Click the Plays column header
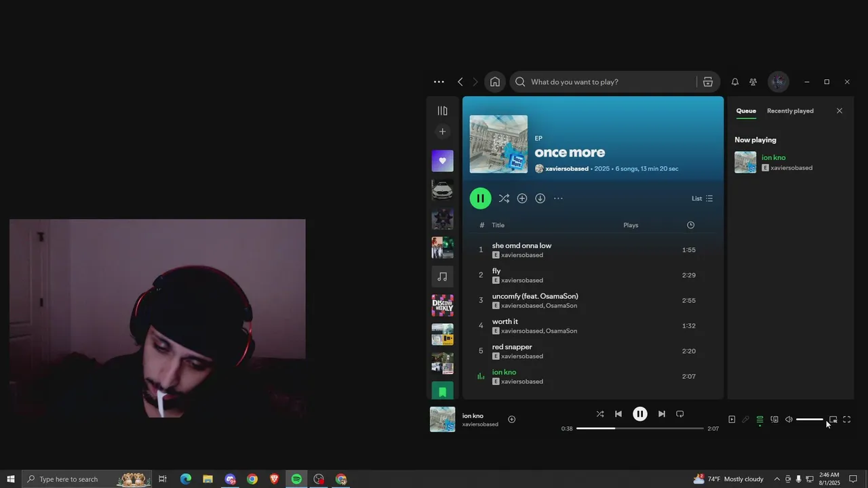868x488 pixels. [x=631, y=225]
